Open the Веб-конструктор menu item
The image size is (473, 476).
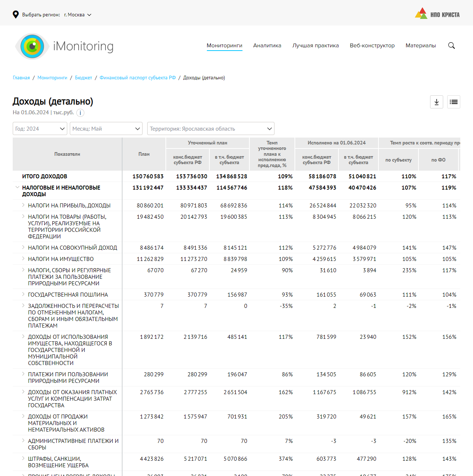coord(372,45)
